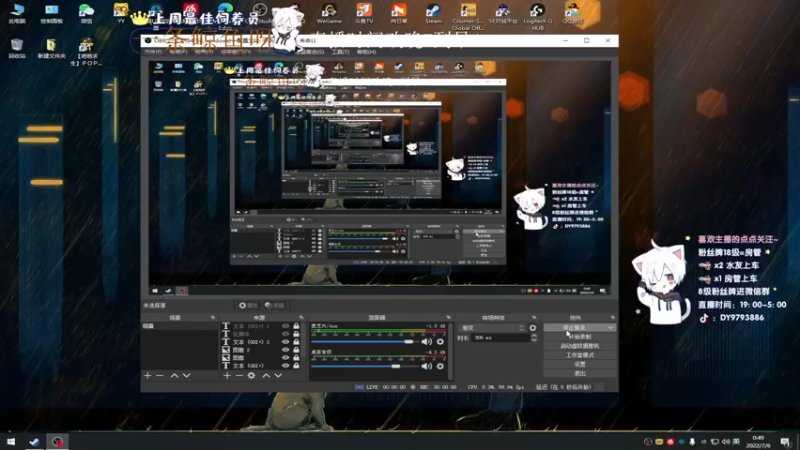This screenshot has width=800, height=450.
Task: Open streaming button dropdown arrow in Controls
Action: click(611, 328)
